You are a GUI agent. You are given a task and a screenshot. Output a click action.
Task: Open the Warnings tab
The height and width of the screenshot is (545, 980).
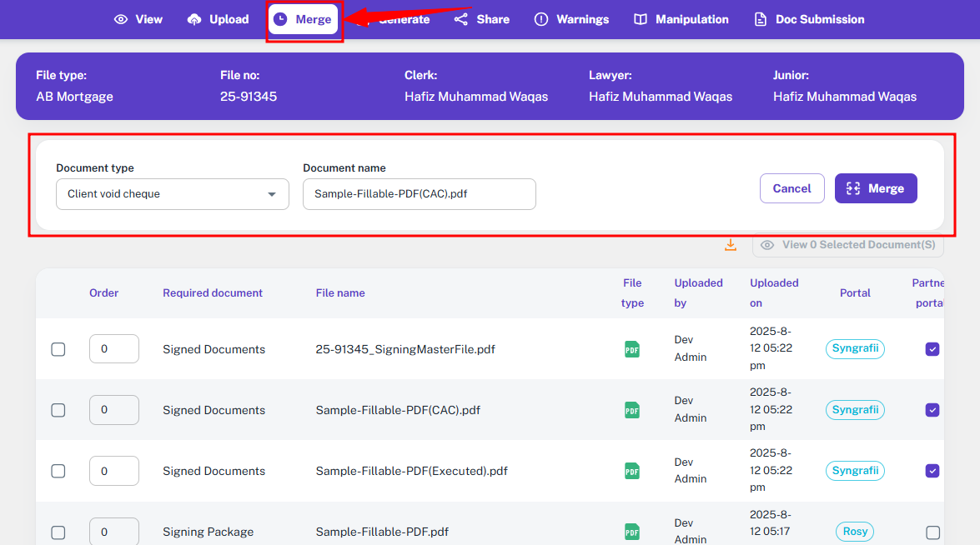[x=571, y=19]
